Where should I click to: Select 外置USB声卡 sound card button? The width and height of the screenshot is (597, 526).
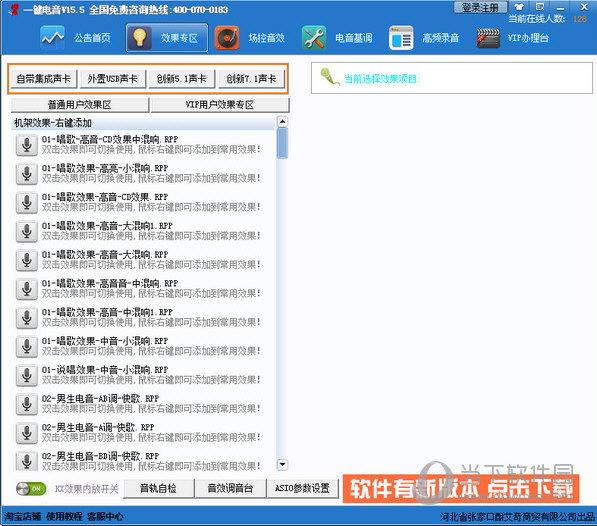112,79
